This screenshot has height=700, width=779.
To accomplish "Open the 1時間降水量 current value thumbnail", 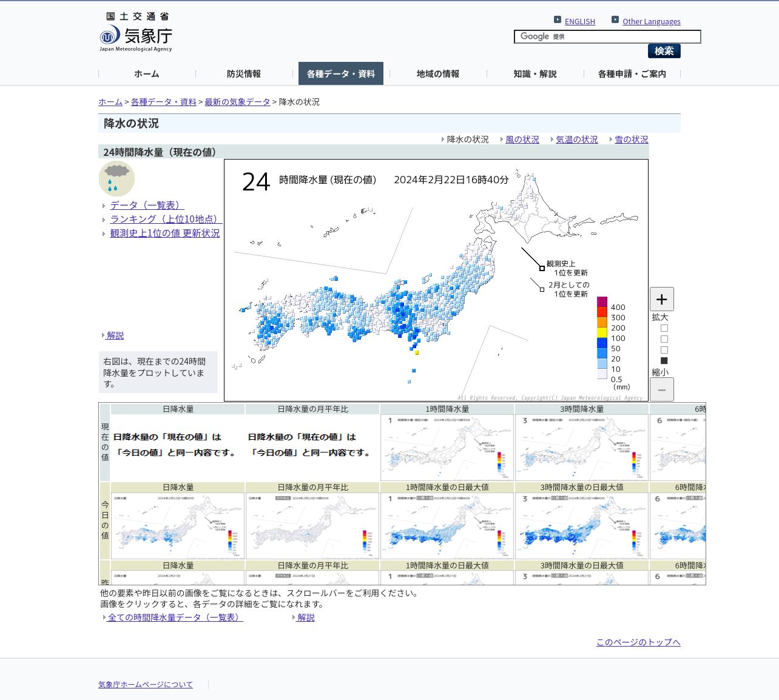I will pos(447,448).
